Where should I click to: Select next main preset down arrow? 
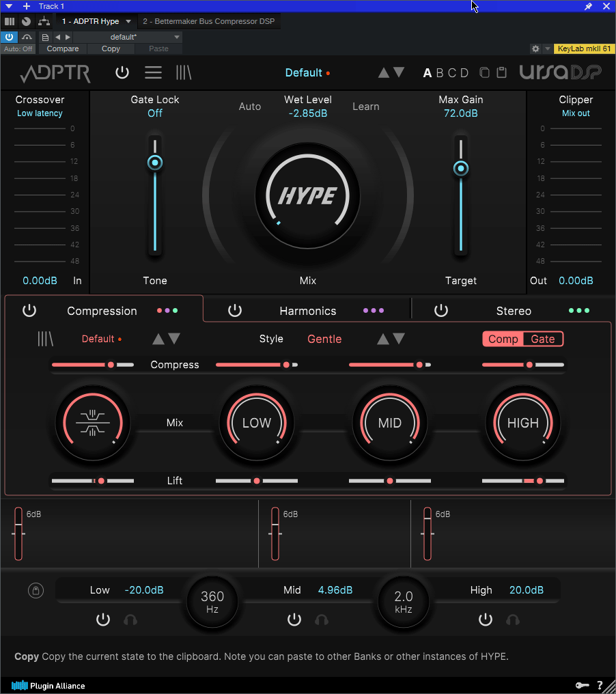coord(399,72)
